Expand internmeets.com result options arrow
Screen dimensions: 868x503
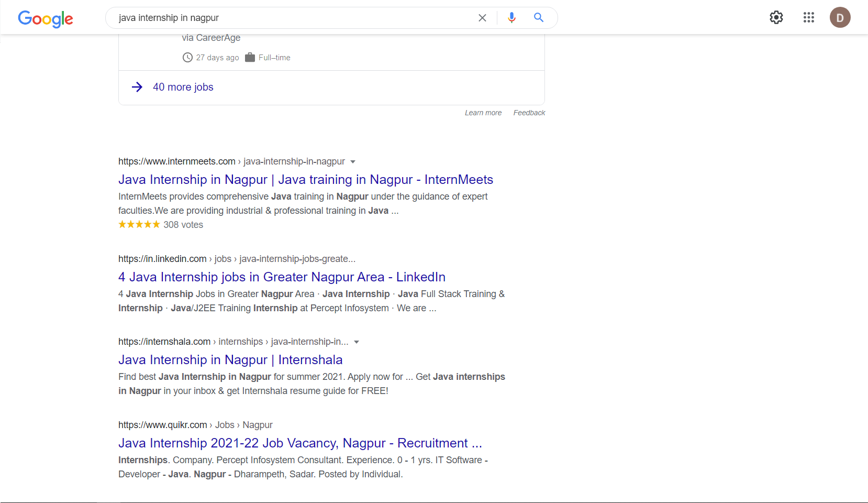(x=353, y=162)
